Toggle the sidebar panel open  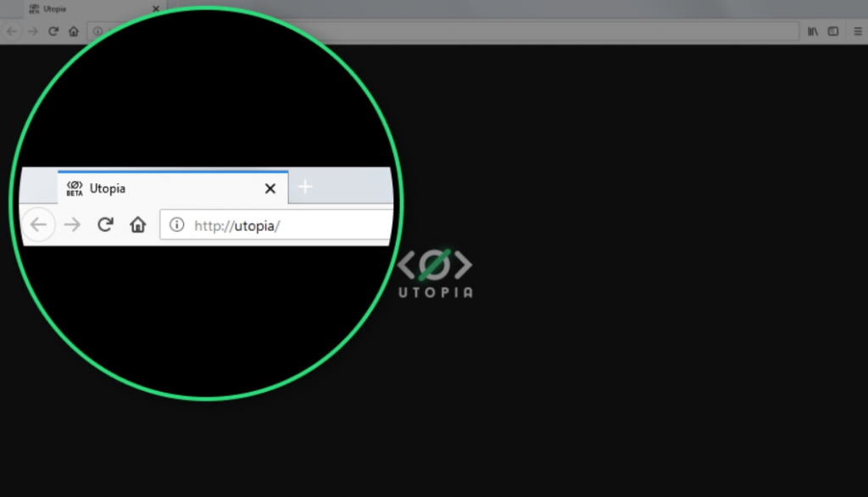832,31
